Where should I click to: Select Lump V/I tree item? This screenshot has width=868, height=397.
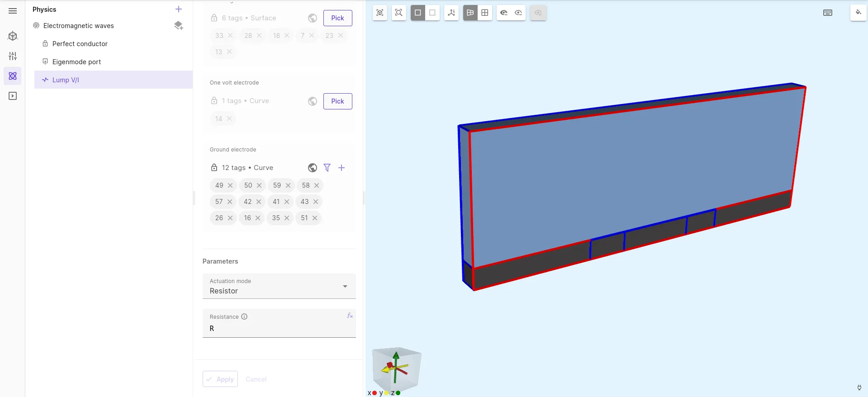[114, 80]
